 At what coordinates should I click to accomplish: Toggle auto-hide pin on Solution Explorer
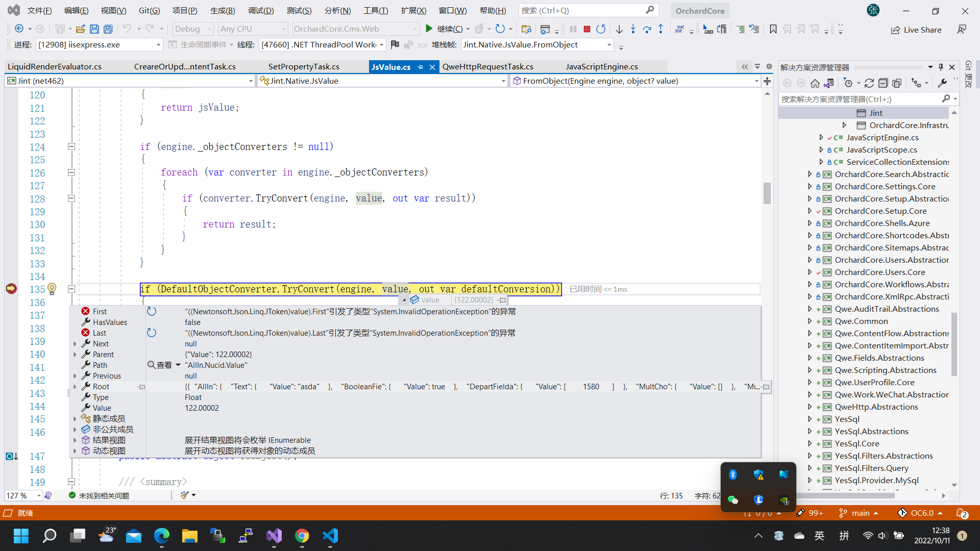(941, 67)
